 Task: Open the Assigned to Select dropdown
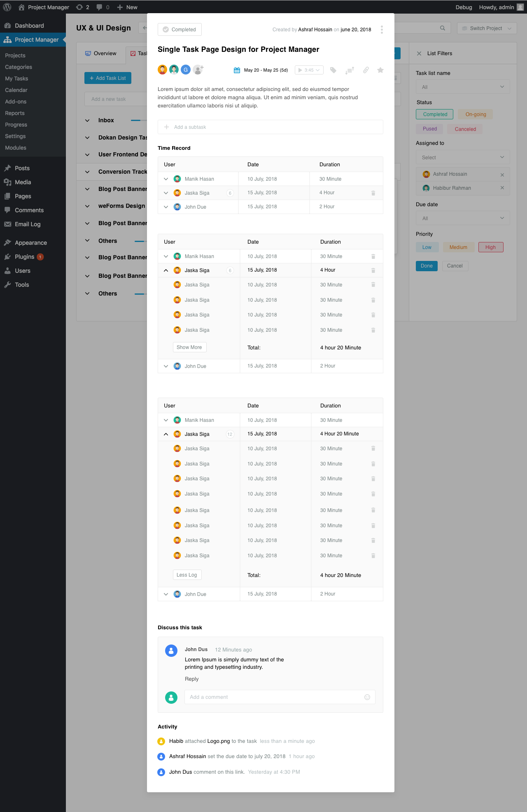tap(463, 157)
